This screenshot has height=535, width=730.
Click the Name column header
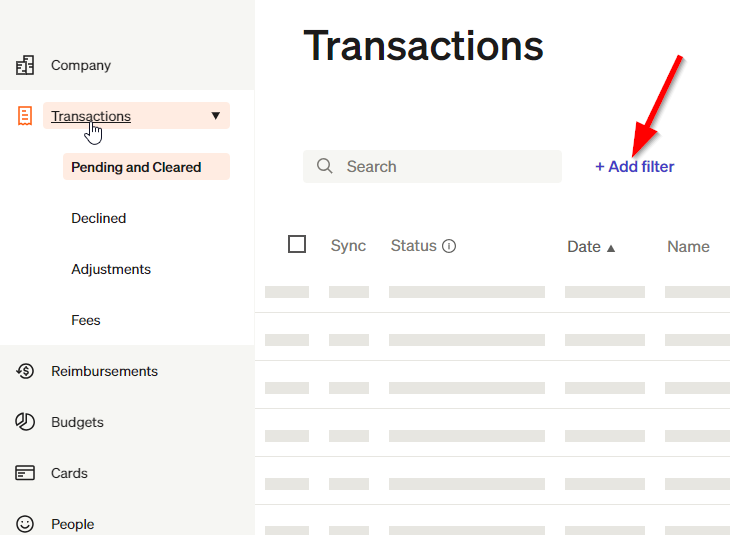[x=688, y=247]
